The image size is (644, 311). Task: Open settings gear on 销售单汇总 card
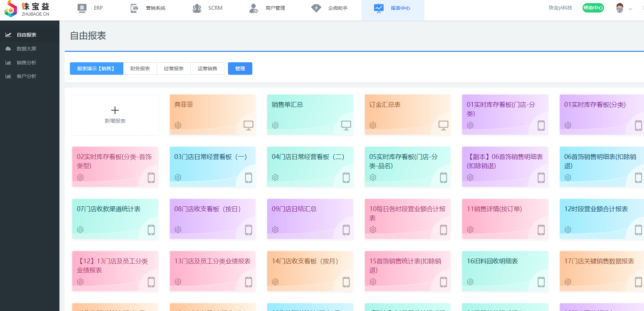[275, 125]
